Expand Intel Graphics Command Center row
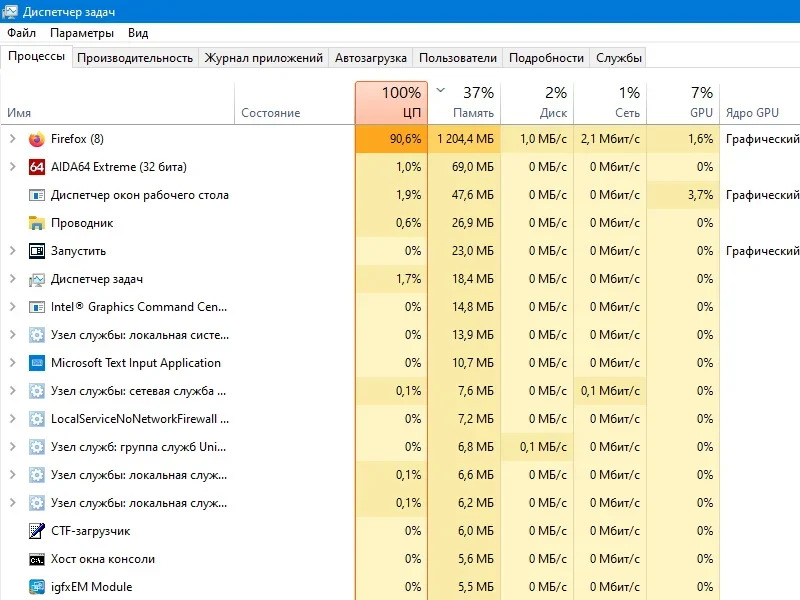 tap(13, 307)
